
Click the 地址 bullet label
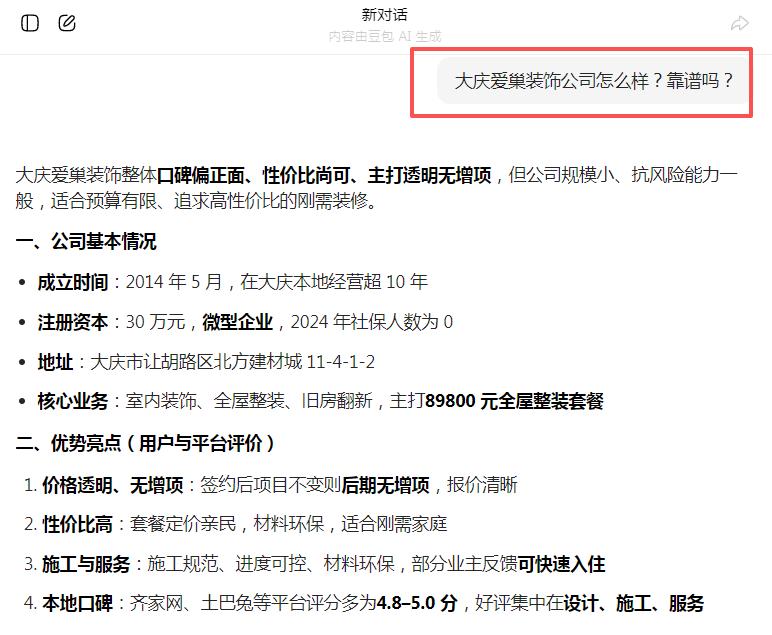(x=55, y=362)
